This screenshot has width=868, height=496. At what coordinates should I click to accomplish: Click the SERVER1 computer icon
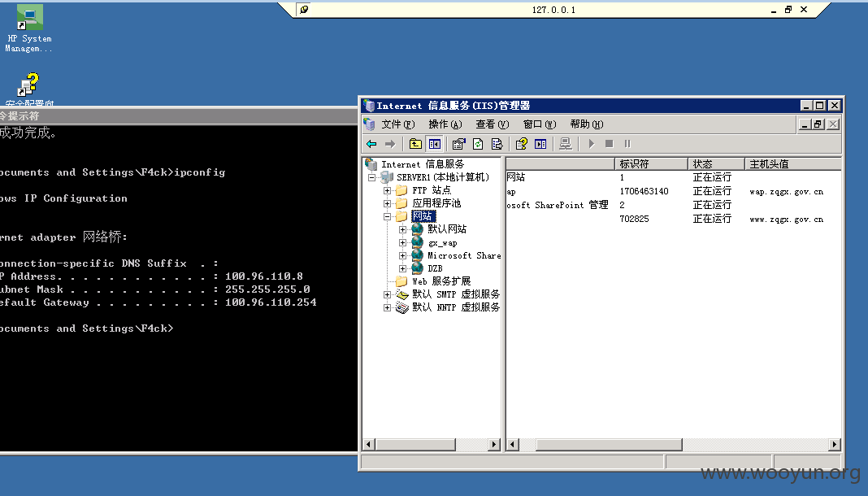[387, 177]
